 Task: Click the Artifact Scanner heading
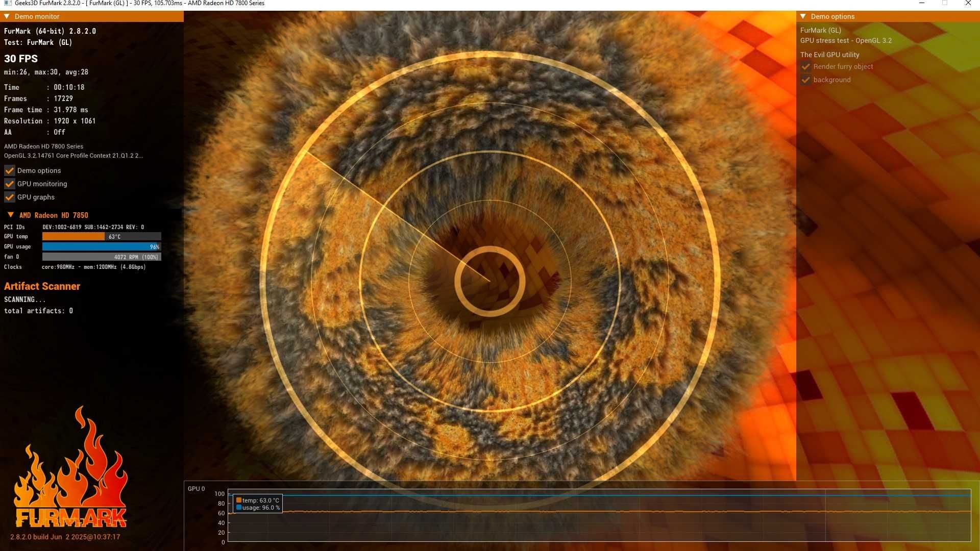click(42, 286)
